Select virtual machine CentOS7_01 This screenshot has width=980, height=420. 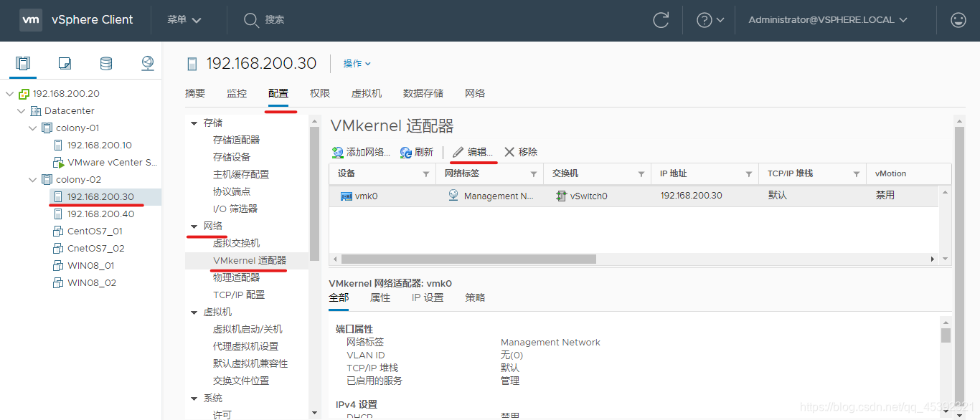(95, 232)
